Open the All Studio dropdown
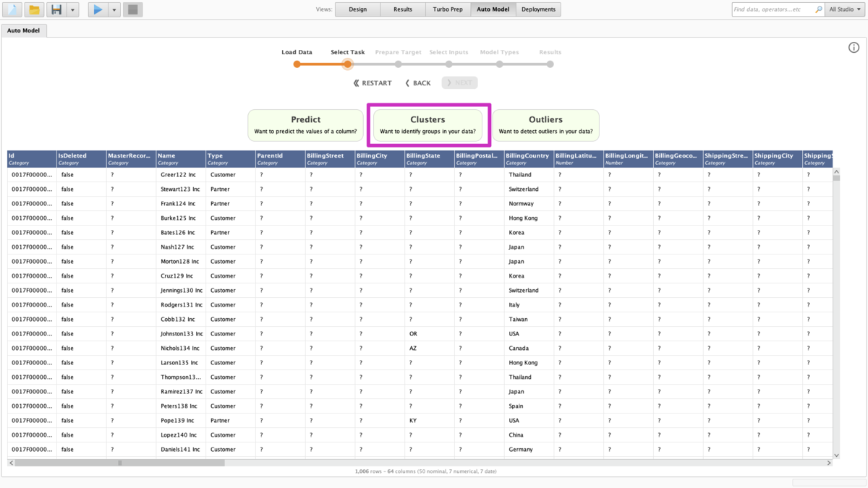The image size is (868, 488). point(845,9)
